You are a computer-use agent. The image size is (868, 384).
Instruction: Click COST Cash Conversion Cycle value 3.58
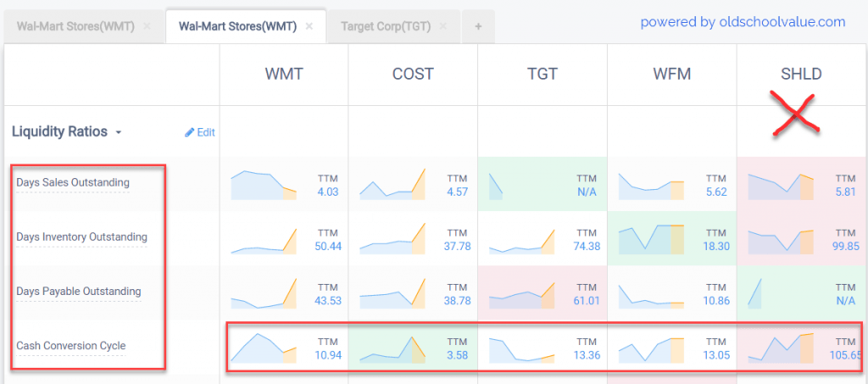457,354
